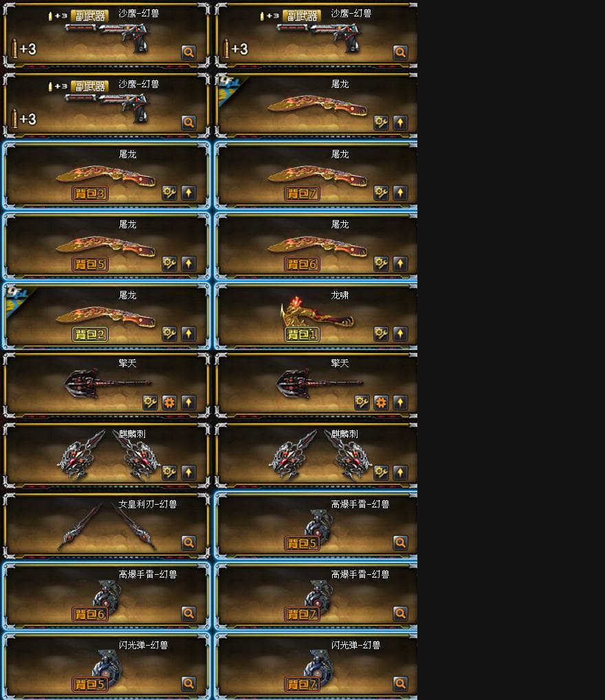This screenshot has height=700, width=605.
Task: Click the magnifier on the 女皇利刃-幻兽 card
Action: point(188,543)
